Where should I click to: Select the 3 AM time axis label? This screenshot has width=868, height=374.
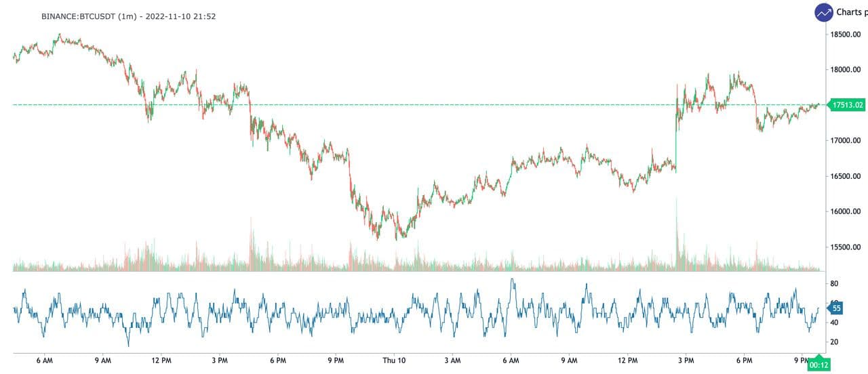click(x=452, y=360)
